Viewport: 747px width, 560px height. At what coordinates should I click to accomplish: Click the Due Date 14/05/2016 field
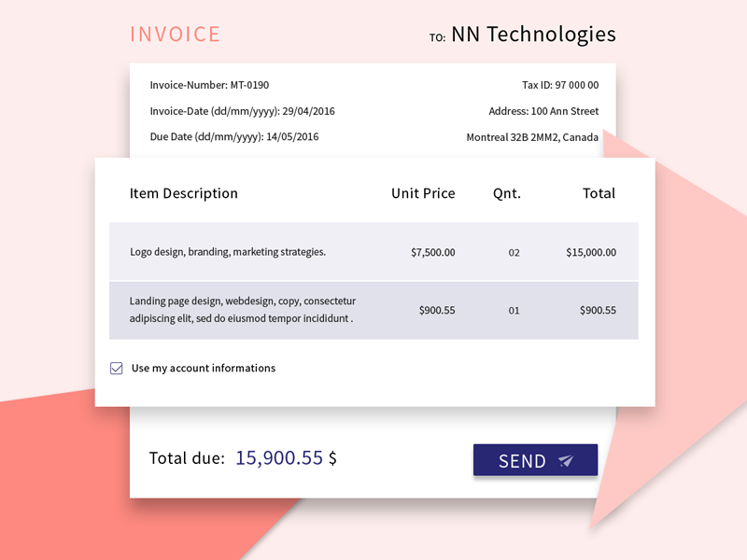[234, 137]
